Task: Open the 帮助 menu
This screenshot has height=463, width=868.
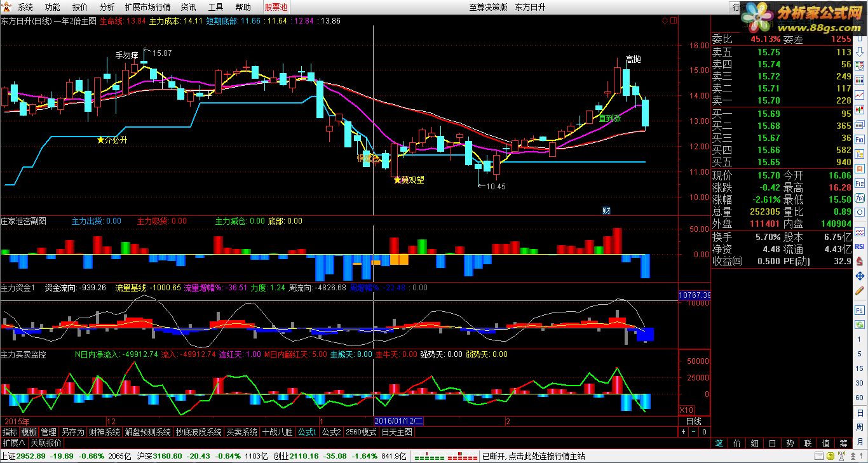Action: pos(243,7)
